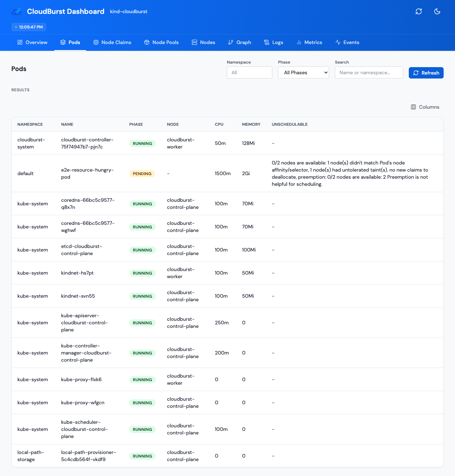Toggle dark mode with the moon icon
The width and height of the screenshot is (455, 476).
pyautogui.click(x=437, y=11)
